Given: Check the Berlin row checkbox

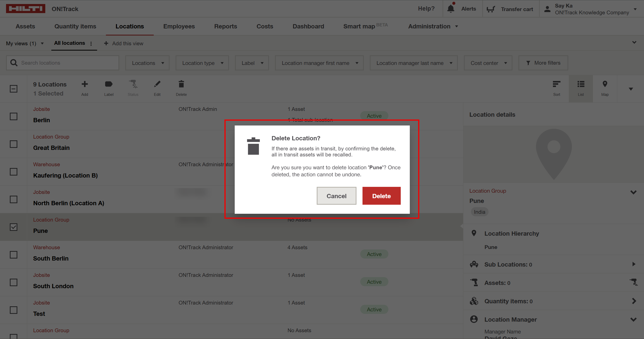Looking at the screenshot, I should tap(14, 116).
